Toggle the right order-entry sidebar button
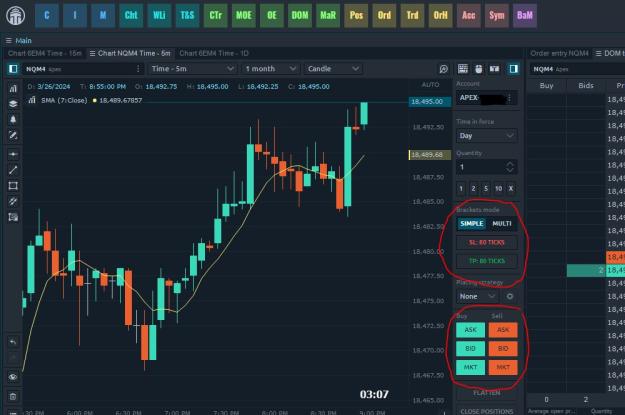Image resolution: width=625 pixels, height=415 pixels. click(513, 69)
